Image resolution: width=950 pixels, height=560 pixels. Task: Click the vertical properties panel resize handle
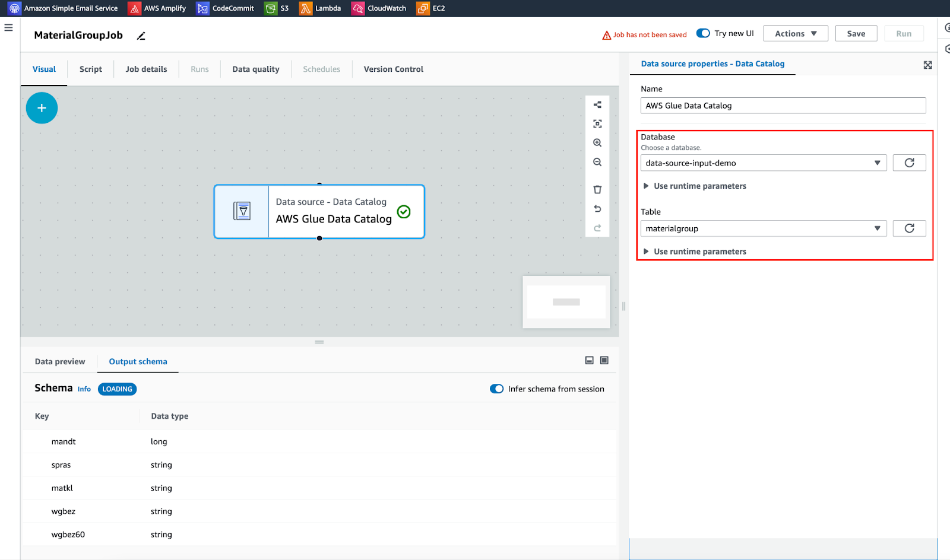[623, 306]
